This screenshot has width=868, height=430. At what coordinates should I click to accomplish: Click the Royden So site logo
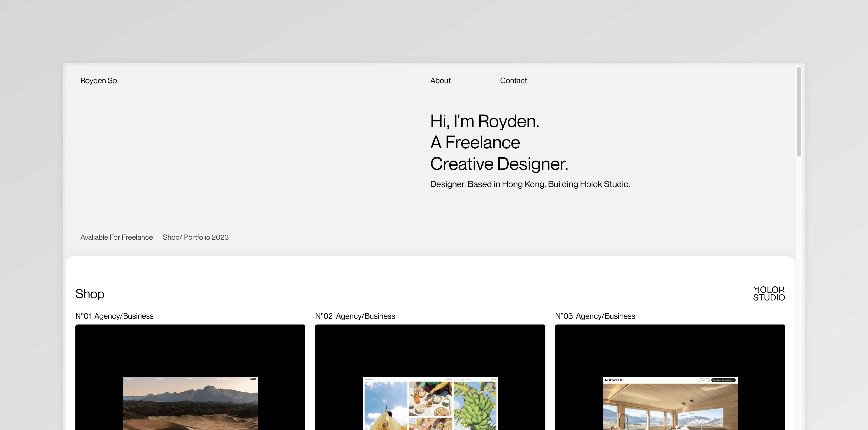98,80
